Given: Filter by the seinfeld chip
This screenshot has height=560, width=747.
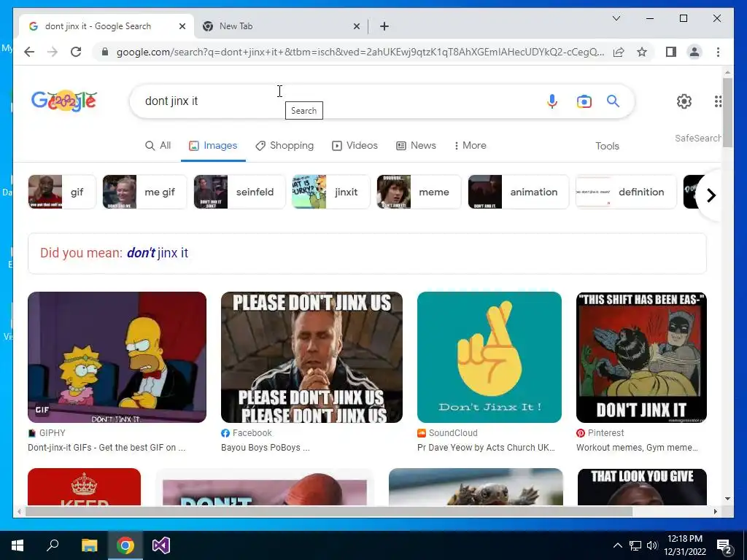Looking at the screenshot, I should click(x=239, y=192).
